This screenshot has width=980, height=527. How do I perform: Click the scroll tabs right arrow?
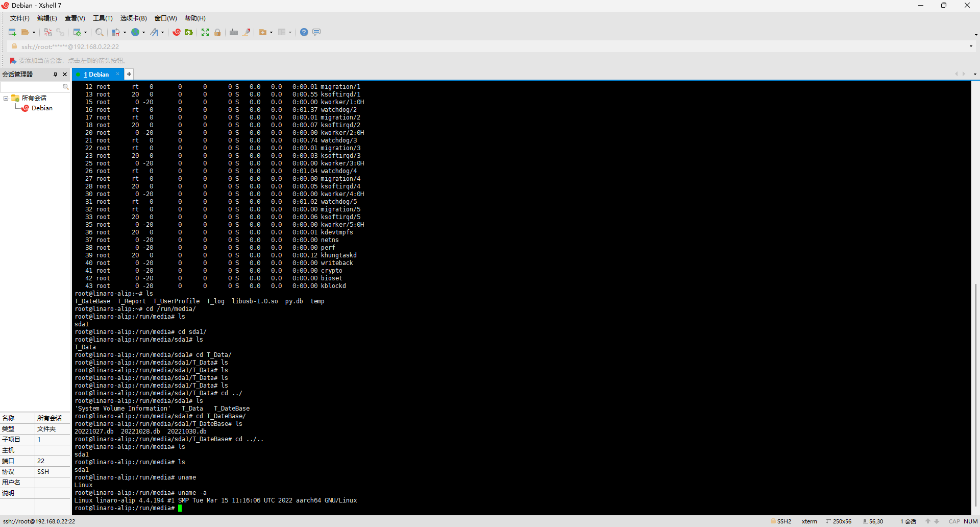[x=964, y=74]
